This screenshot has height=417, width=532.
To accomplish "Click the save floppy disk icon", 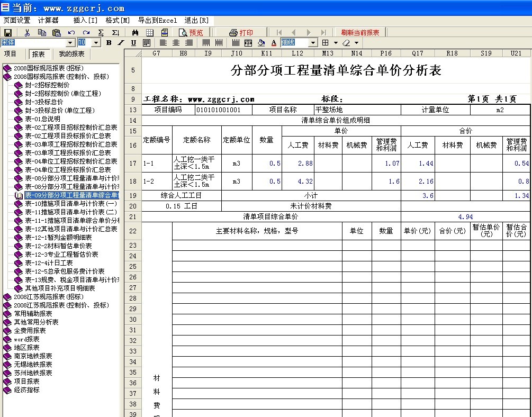I will coord(8,33).
